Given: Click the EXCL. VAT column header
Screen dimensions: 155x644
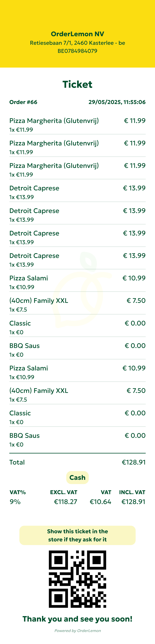Looking at the screenshot, I should point(64,492).
